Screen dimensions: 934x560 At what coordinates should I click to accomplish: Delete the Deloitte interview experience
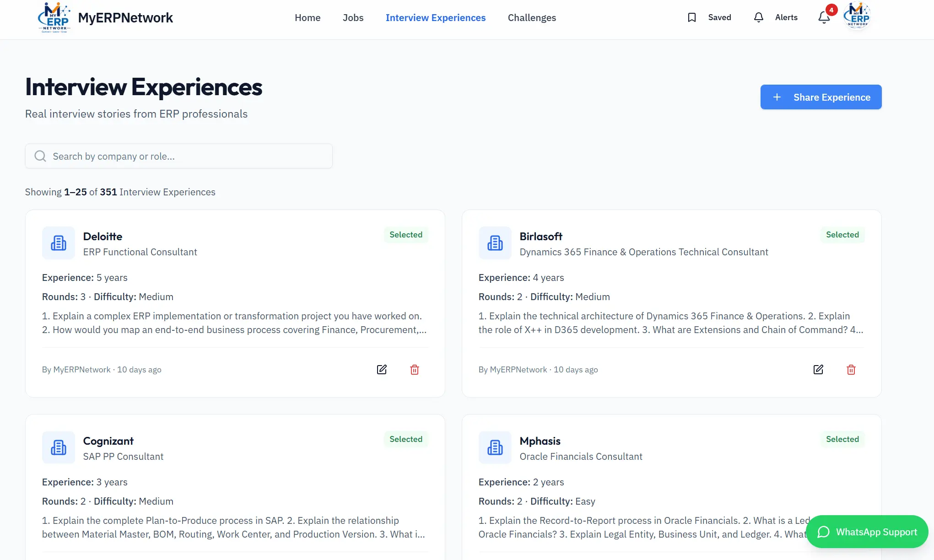(x=415, y=370)
